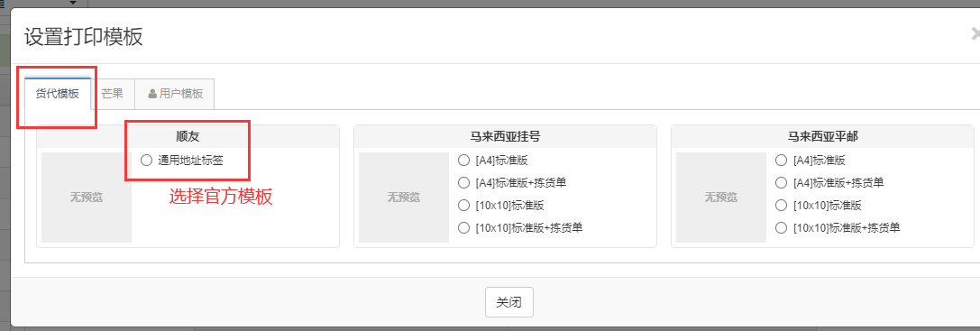Click the user icon on 用户模板 tab
This screenshot has width=980, height=331.
click(x=151, y=94)
